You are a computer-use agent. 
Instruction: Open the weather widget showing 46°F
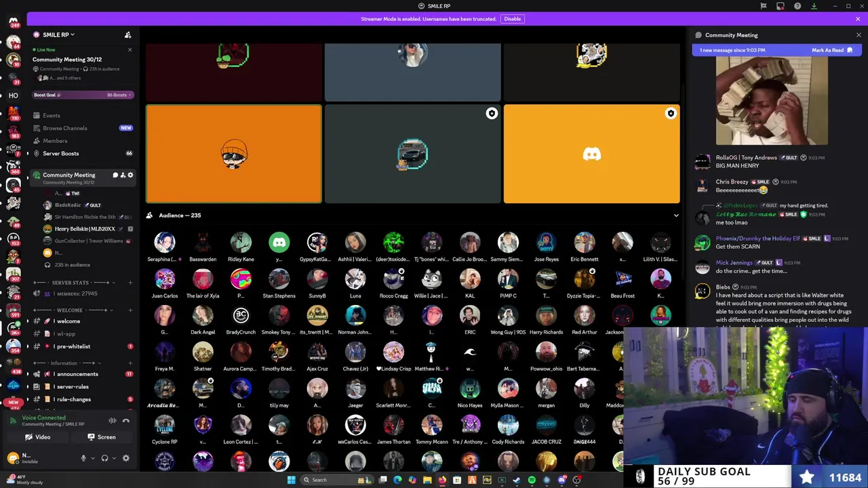[x=26, y=480]
